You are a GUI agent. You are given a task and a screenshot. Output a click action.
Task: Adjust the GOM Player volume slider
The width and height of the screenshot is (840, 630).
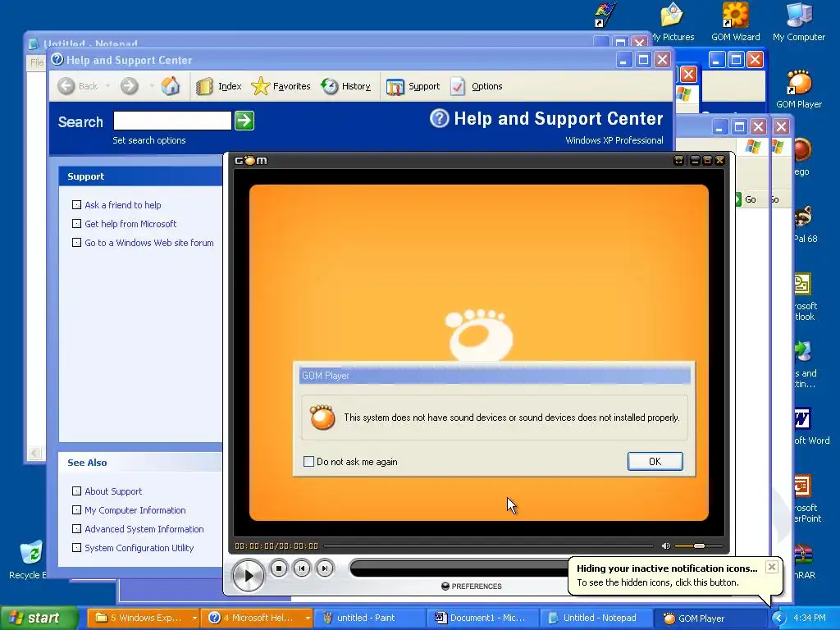pos(699,546)
